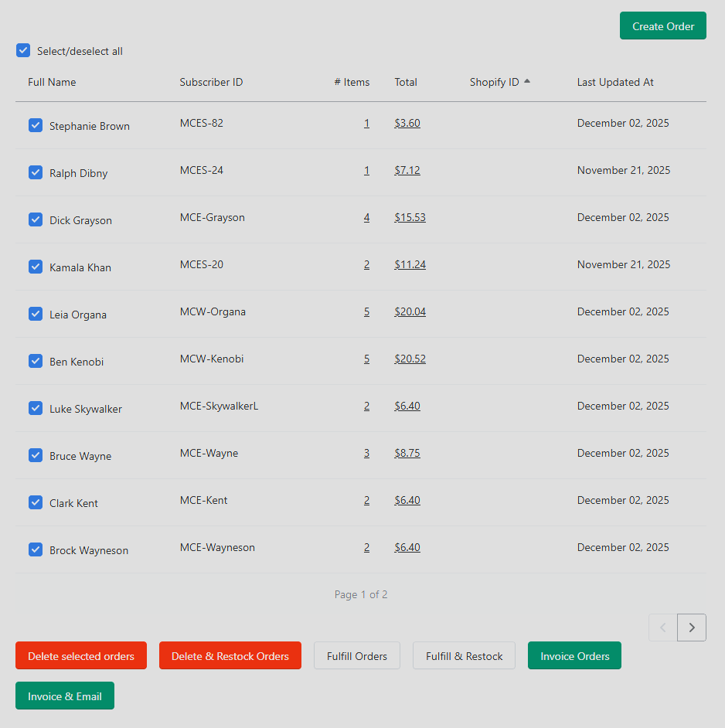
Task: Go to the next page arrow
Action: coord(692,628)
